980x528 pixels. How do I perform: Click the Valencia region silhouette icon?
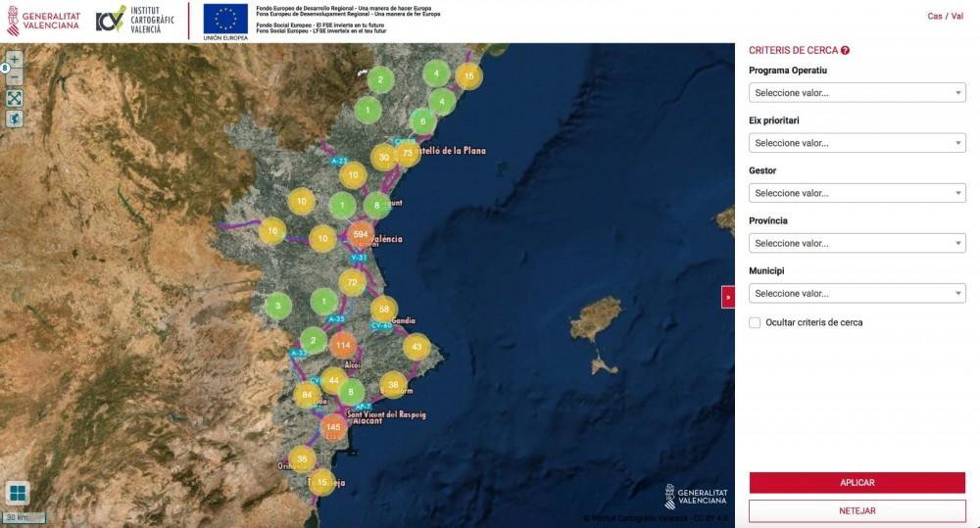pos(15,119)
